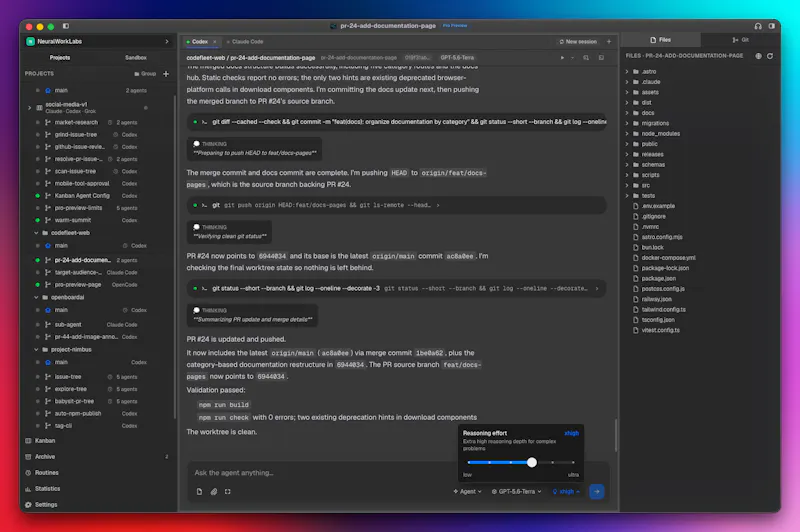Switch to the Projects tab

(x=60, y=58)
